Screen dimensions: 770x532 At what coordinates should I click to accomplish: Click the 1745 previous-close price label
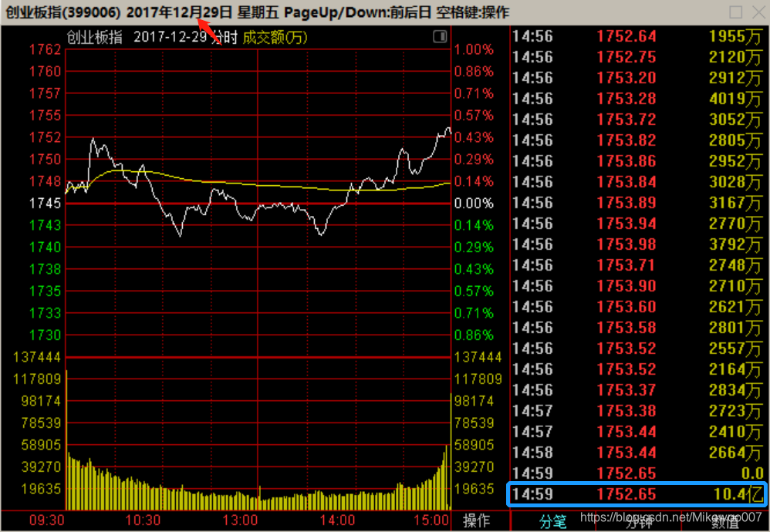45,204
